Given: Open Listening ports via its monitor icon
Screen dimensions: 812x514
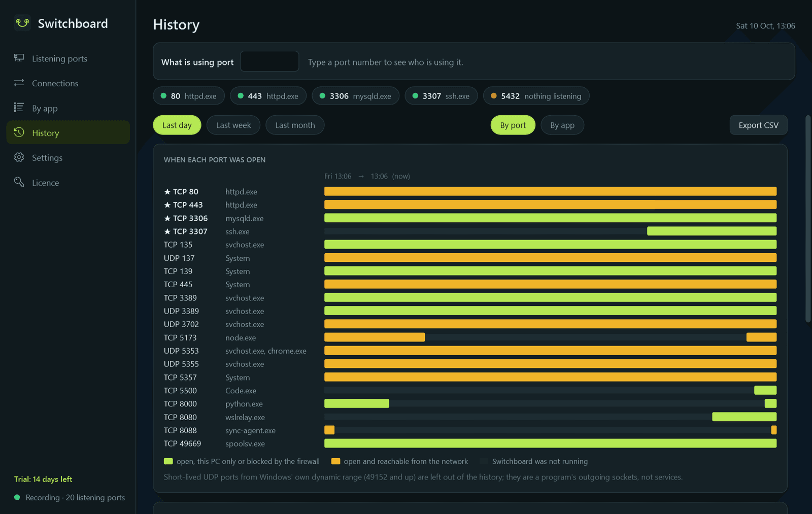Looking at the screenshot, I should coord(19,58).
